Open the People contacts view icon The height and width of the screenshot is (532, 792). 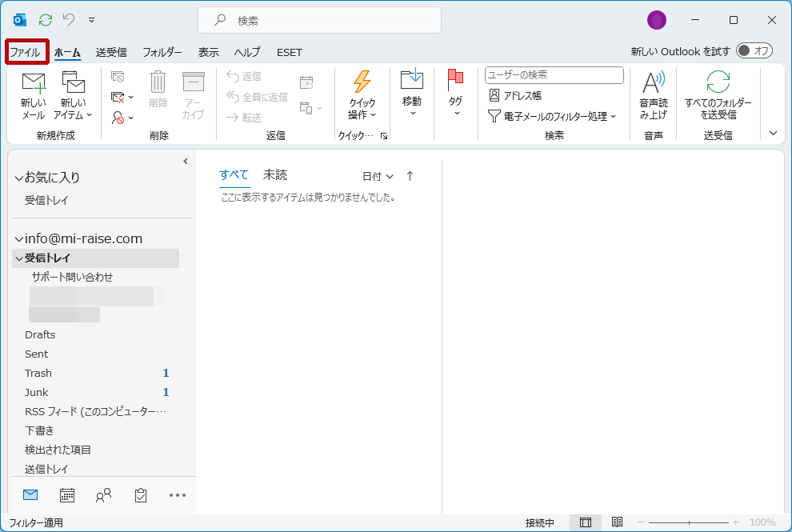tap(103, 495)
